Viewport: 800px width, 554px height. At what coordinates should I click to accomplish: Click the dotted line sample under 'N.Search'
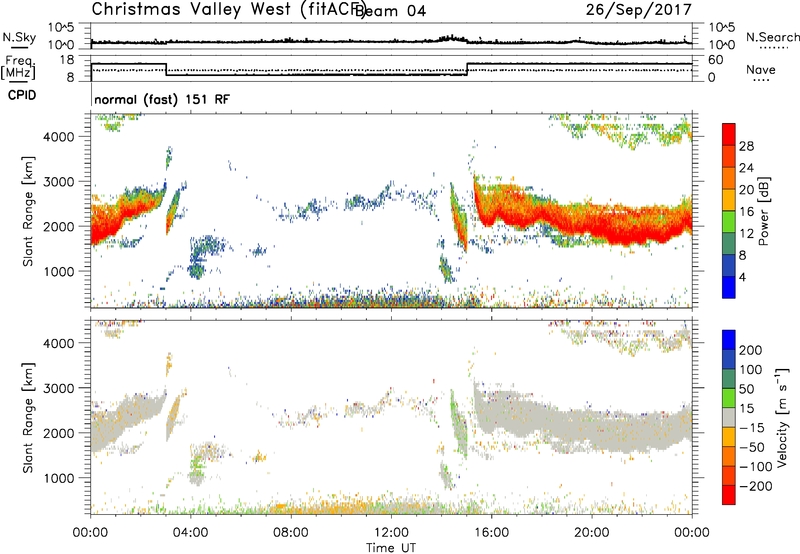(774, 48)
